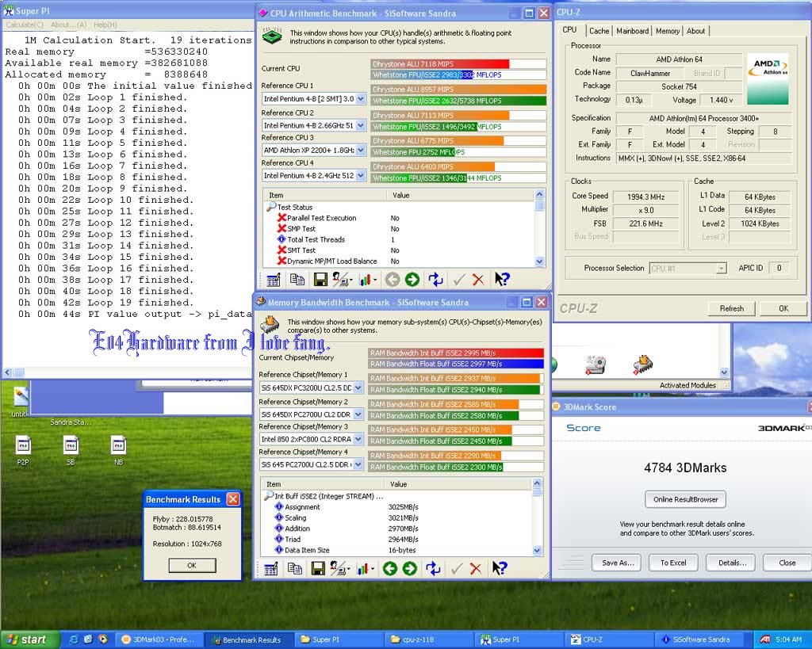Open Calculate menu in Super PI
Image resolution: width=812 pixels, height=649 pixels.
click(25, 25)
